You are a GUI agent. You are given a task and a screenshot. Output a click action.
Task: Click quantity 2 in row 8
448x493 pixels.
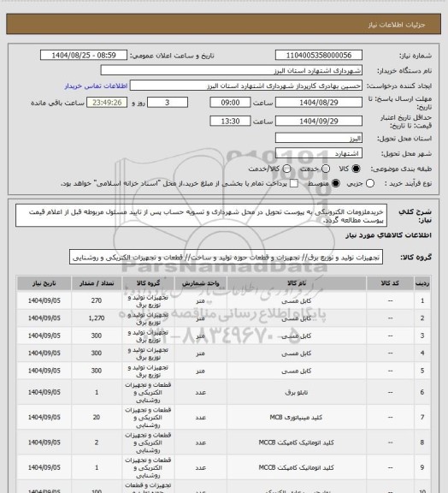[97, 443]
